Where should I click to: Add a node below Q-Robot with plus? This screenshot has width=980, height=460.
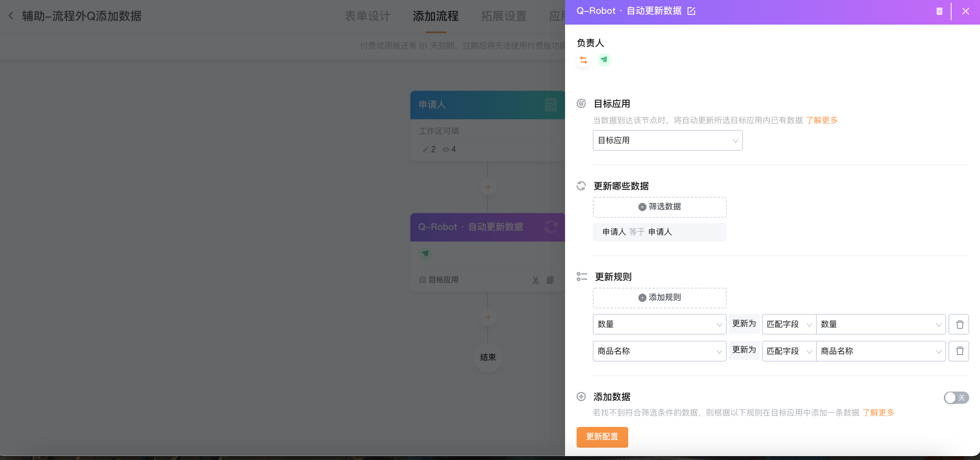[x=488, y=317]
